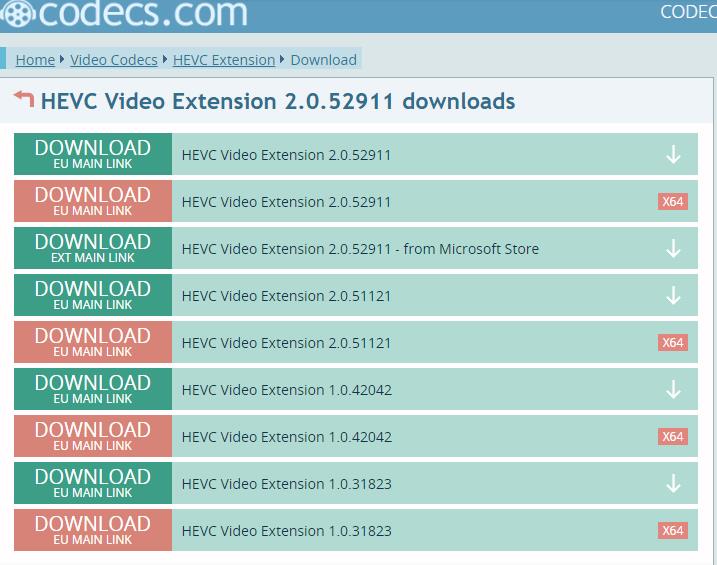This screenshot has height=565, width=717.
Task: Click the codecs.com site title text
Action: pyautogui.click(x=143, y=12)
